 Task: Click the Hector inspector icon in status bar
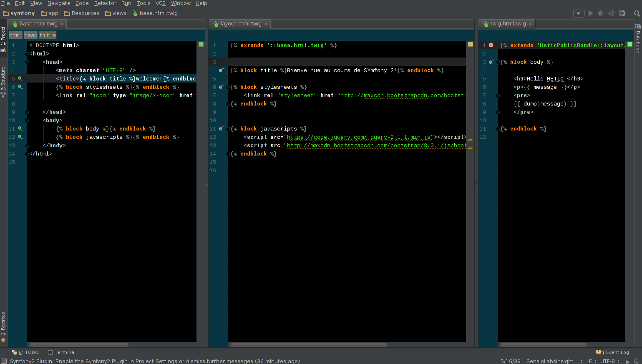[x=636, y=361]
